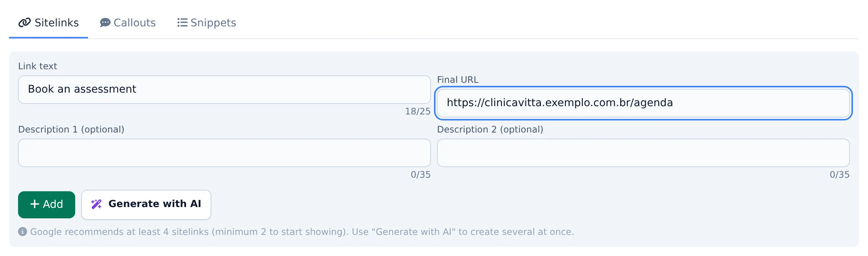This screenshot has height=256, width=868.
Task: Open the Snippets tab
Action: tap(206, 23)
